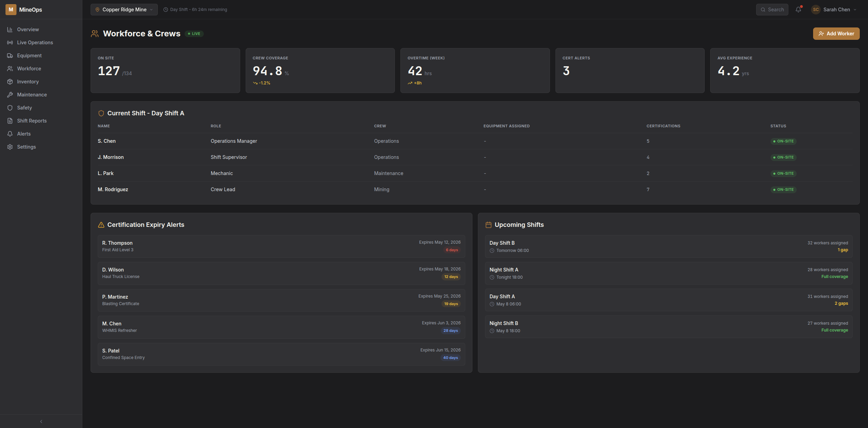Click the clock icon next to Tonight 18:00
Image resolution: width=868 pixels, height=428 pixels.
(492, 277)
